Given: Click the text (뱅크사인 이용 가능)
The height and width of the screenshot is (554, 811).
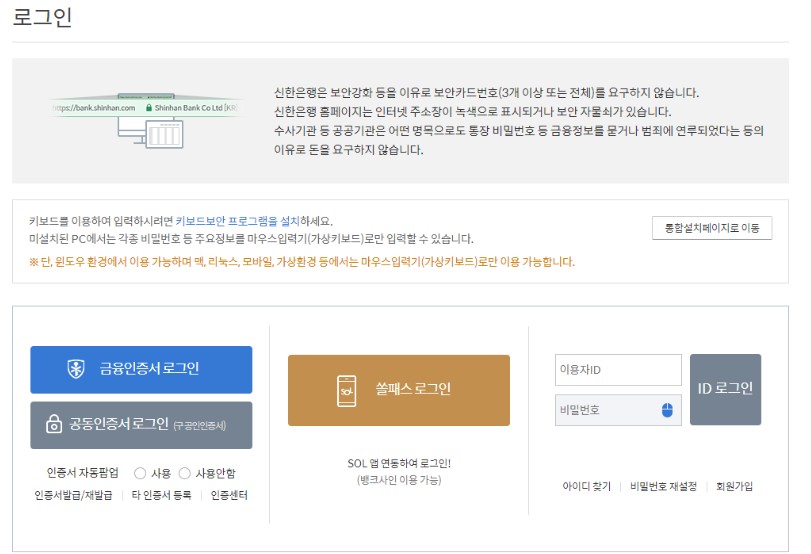Looking at the screenshot, I should click(x=399, y=480).
